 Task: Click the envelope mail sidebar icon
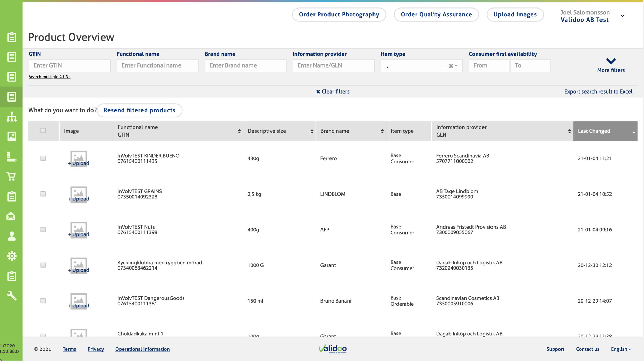11,216
